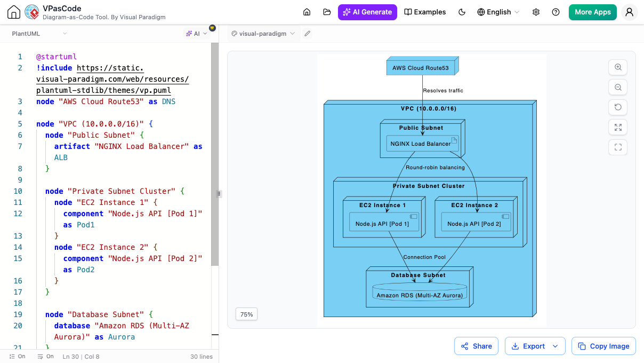Image resolution: width=644 pixels, height=363 pixels.
Task: Enter fullscreen preview mode
Action: [618, 147]
